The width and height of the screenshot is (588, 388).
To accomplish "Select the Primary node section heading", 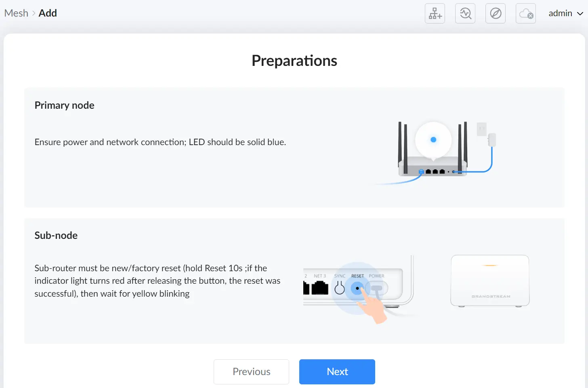I will click(65, 105).
